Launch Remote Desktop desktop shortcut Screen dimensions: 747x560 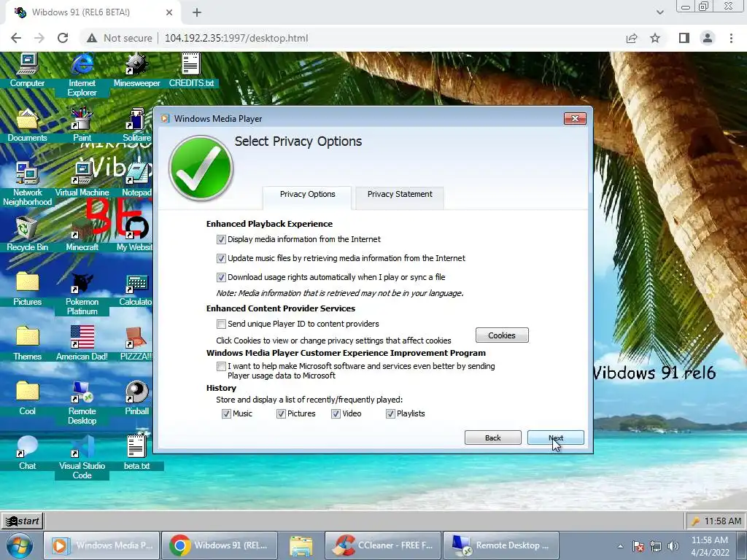82,402
